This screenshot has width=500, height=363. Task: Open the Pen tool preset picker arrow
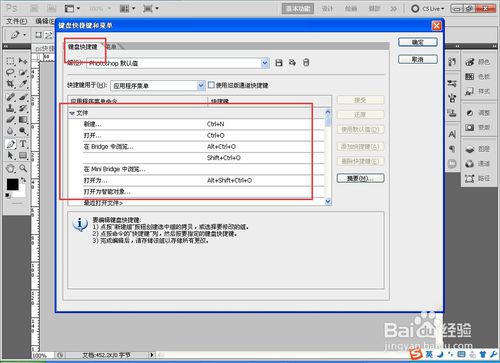25,35
